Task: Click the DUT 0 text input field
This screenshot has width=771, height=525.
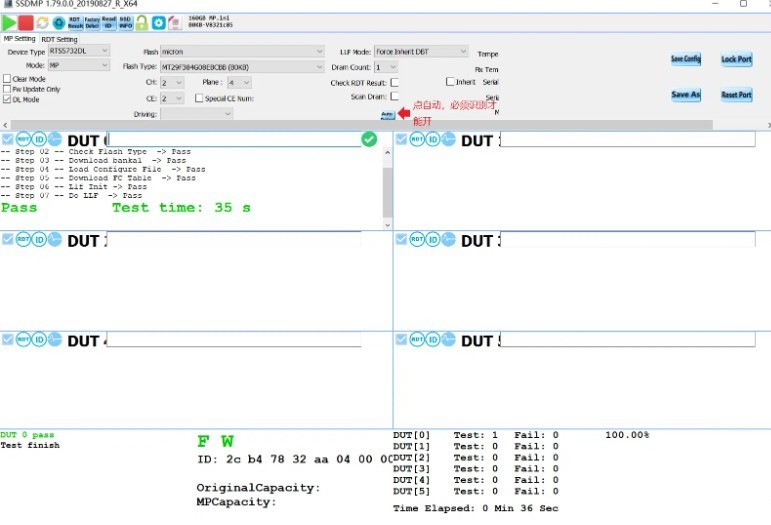Action: [x=234, y=140]
